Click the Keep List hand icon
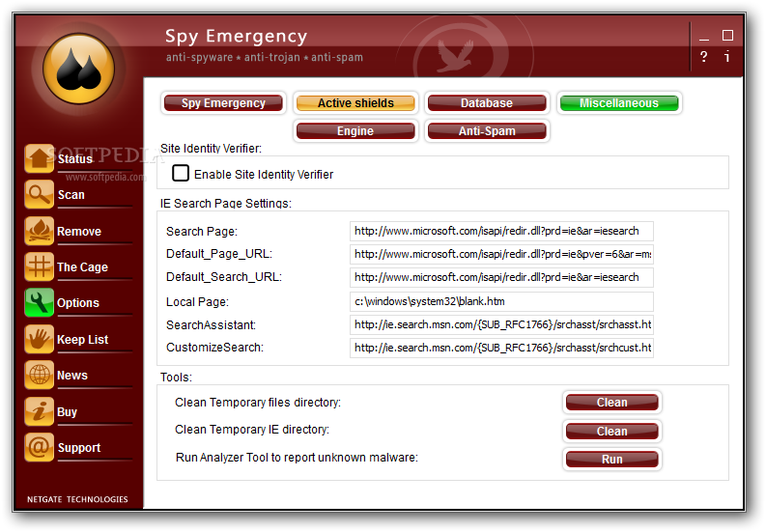The height and width of the screenshot is (532, 766). pos(39,339)
